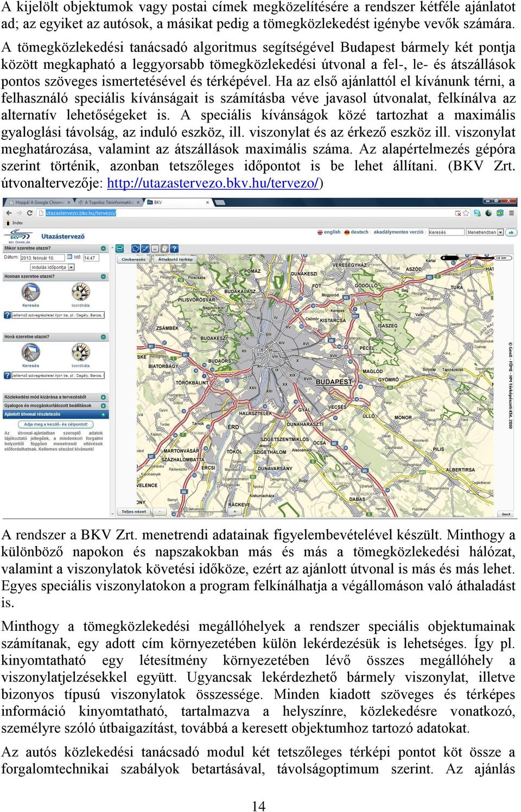Click the browser Back arrow

(9, 213)
